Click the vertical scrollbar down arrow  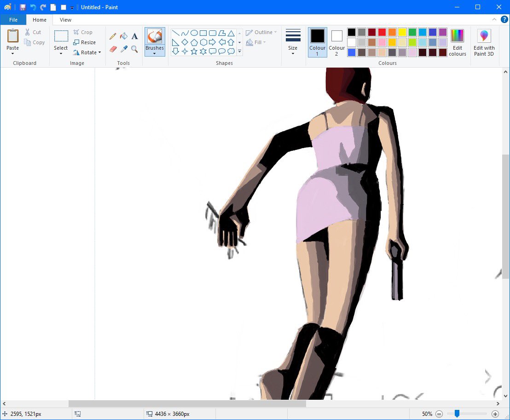point(505,396)
